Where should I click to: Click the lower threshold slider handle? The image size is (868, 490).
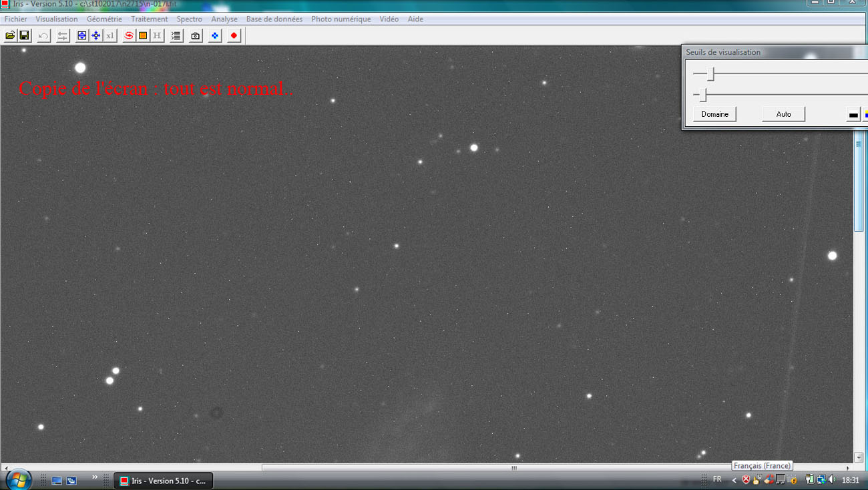point(703,95)
